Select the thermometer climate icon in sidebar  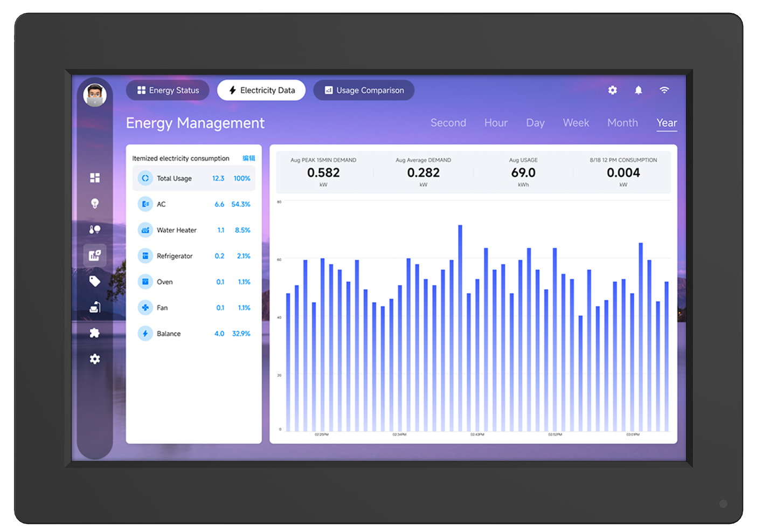point(95,229)
